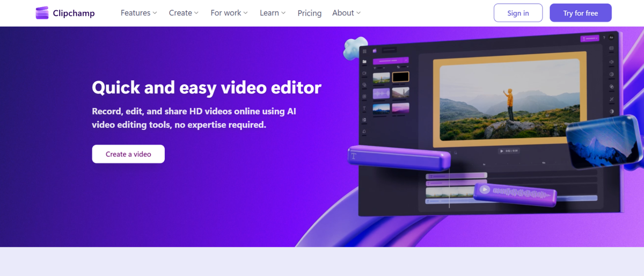644x276 pixels.
Task: Click the Create a video button
Action: click(x=128, y=154)
